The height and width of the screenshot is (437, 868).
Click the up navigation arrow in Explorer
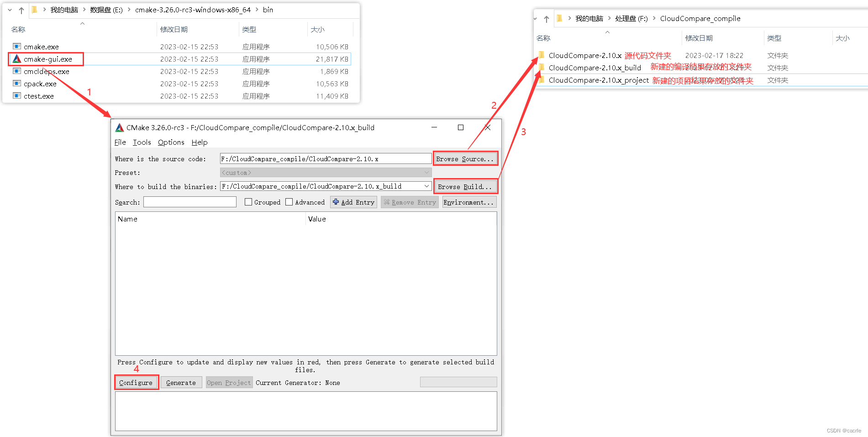tap(21, 10)
